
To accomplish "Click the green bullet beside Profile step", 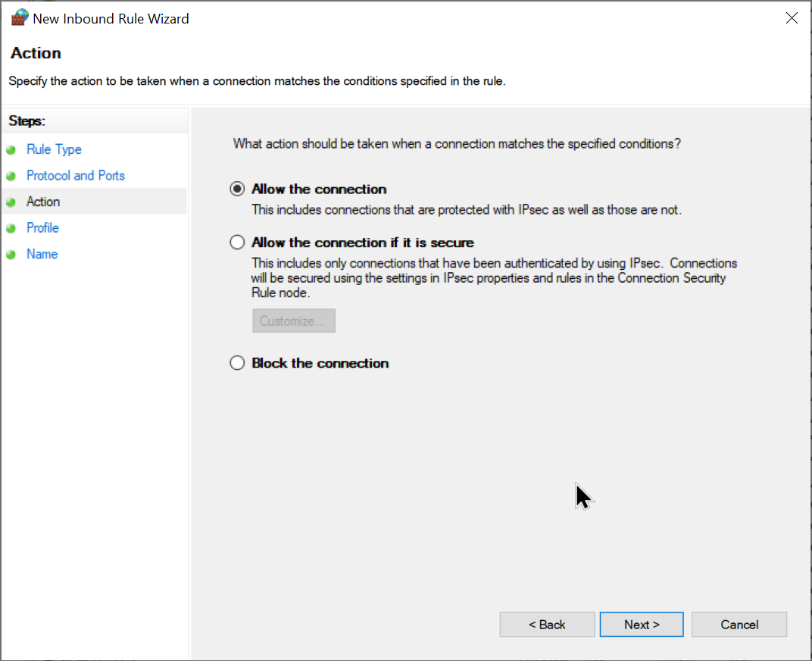I will [11, 228].
